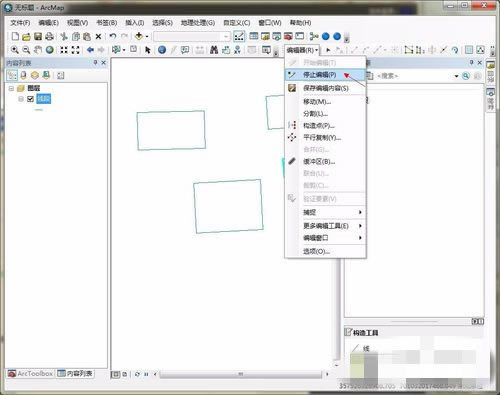The width and height of the screenshot is (500, 395).
Task: Activate the Identify tool
Action: [x=162, y=50]
